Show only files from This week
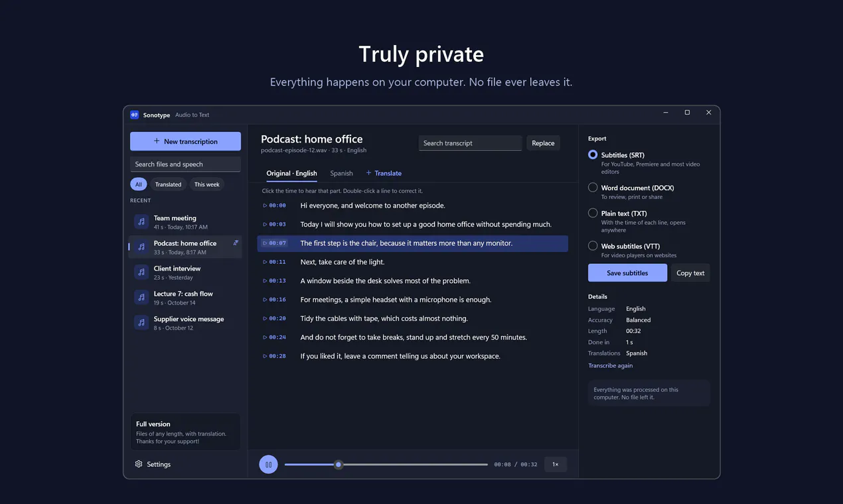The height and width of the screenshot is (504, 843). [207, 184]
